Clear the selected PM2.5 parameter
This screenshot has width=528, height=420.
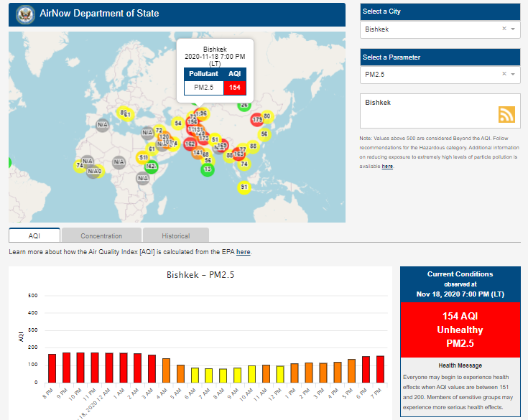(504, 74)
